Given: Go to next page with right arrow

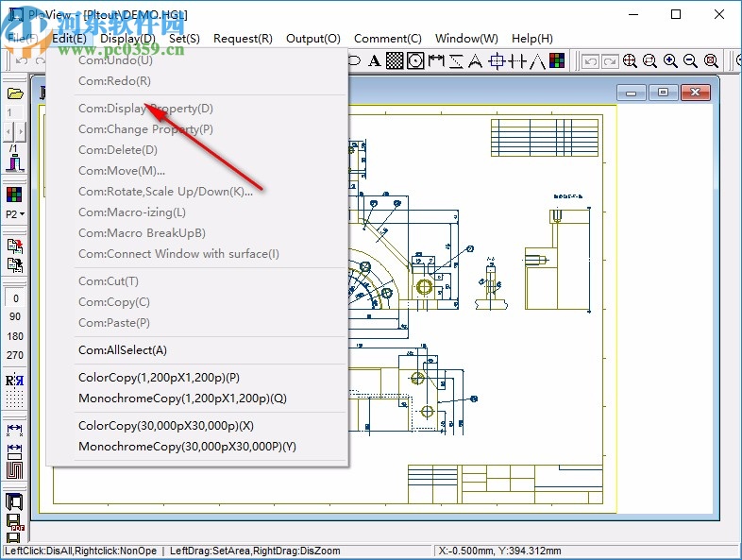Looking at the screenshot, I should 21,131.
